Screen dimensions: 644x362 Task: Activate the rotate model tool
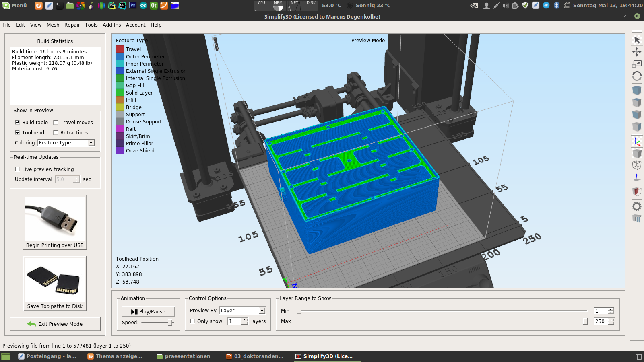637,76
